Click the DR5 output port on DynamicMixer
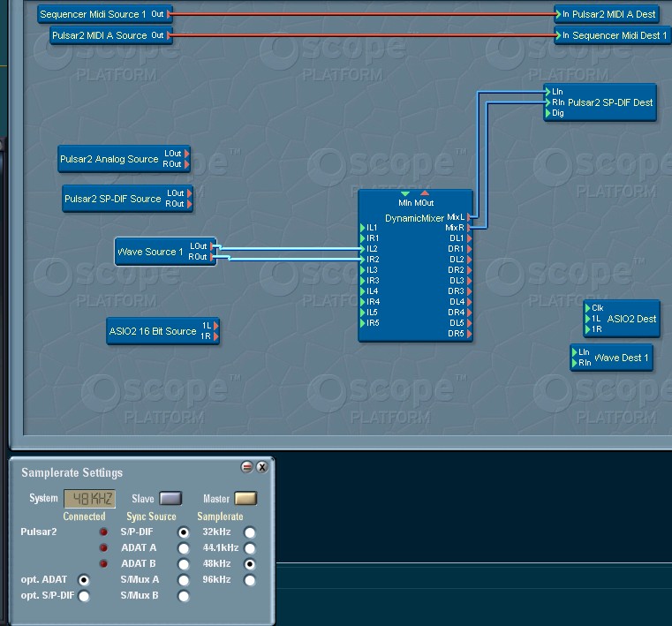 tap(469, 323)
